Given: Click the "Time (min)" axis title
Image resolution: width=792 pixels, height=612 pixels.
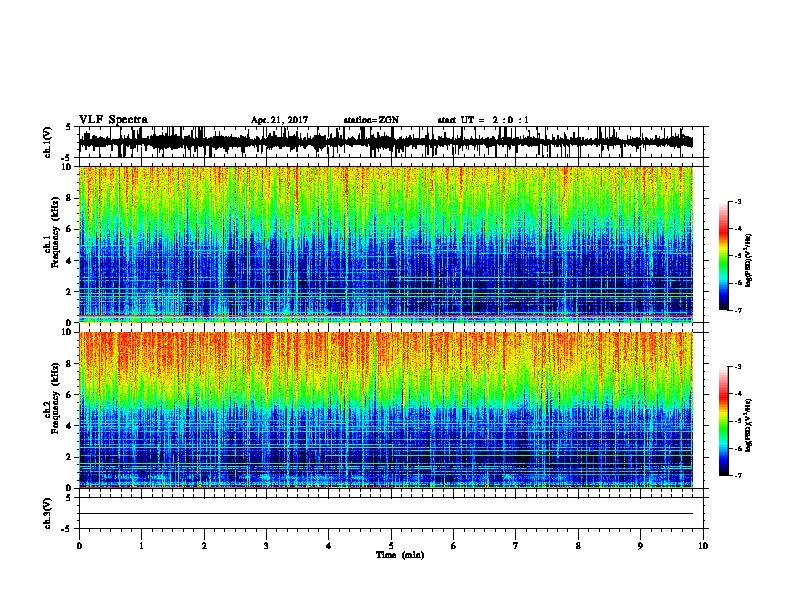Looking at the screenshot, I should coord(400,555).
